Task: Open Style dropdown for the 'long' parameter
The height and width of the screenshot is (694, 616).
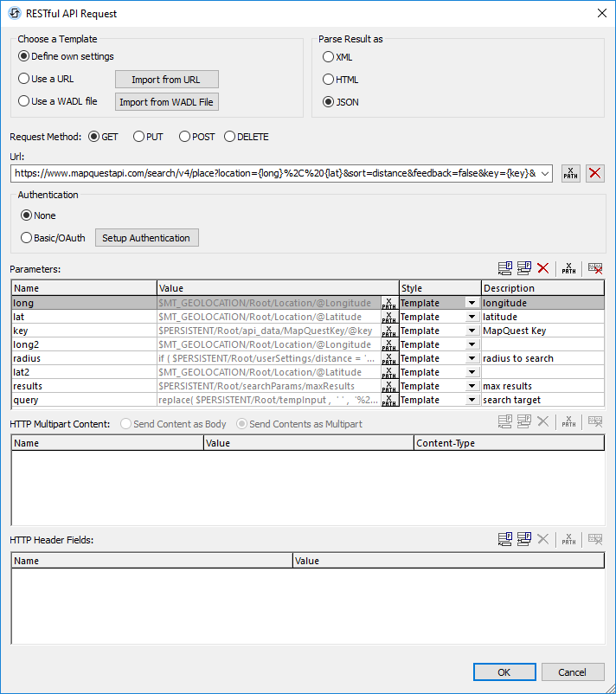Action: point(472,303)
